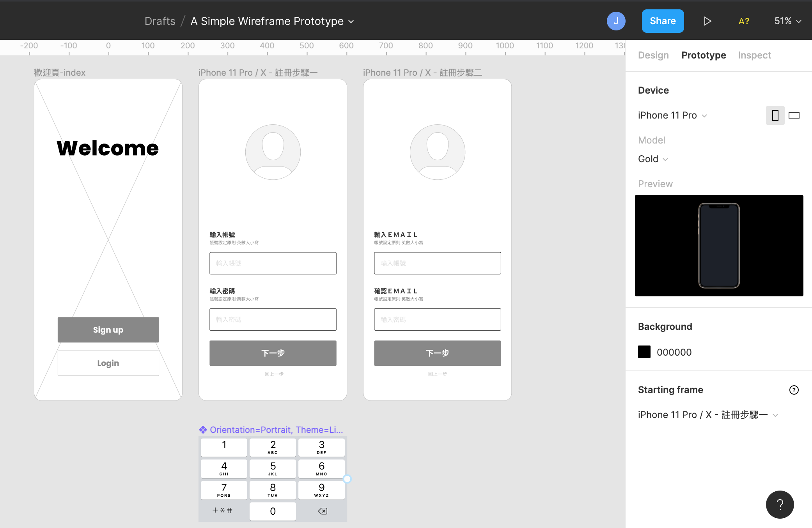Image resolution: width=812 pixels, height=528 pixels.
Task: Switch to the Inspect tab
Action: pyautogui.click(x=754, y=55)
